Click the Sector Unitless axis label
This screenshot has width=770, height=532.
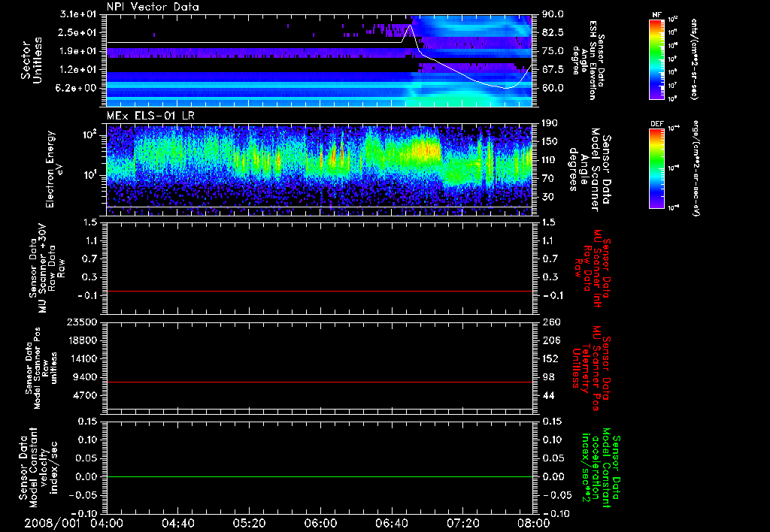pyautogui.click(x=30, y=60)
